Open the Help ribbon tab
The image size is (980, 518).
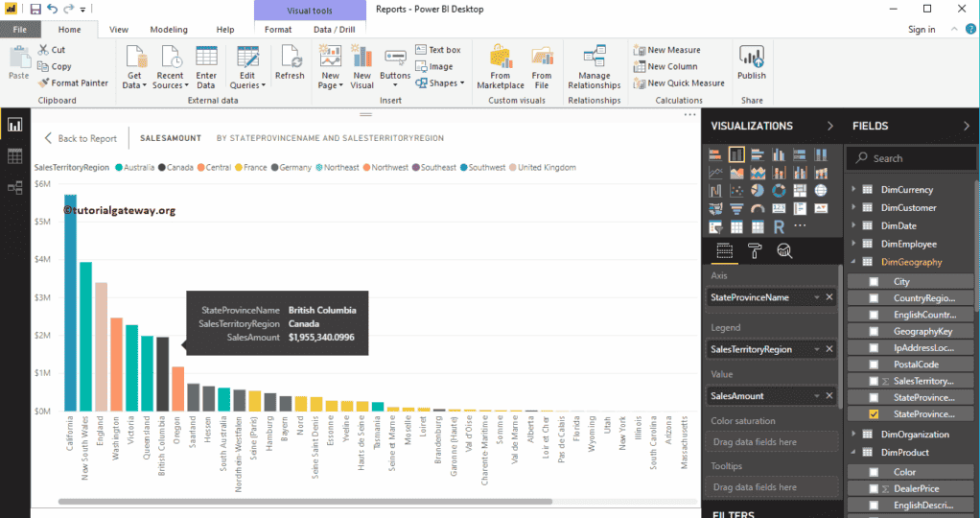point(225,30)
